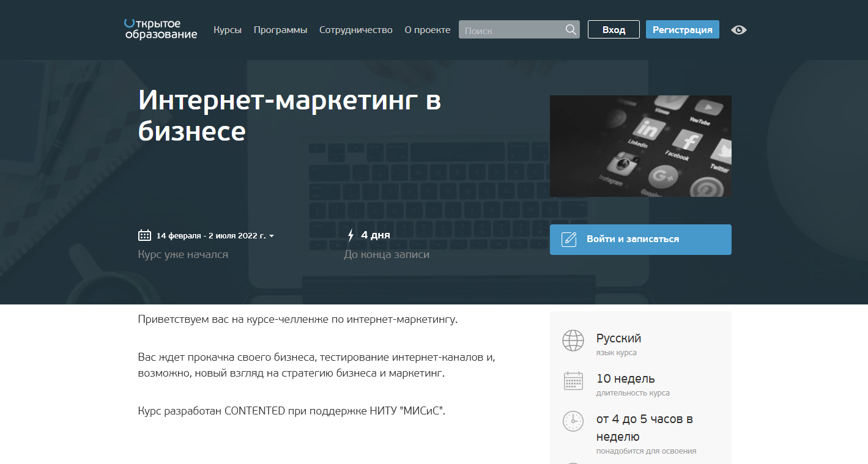Click the Регистрация button

click(682, 29)
